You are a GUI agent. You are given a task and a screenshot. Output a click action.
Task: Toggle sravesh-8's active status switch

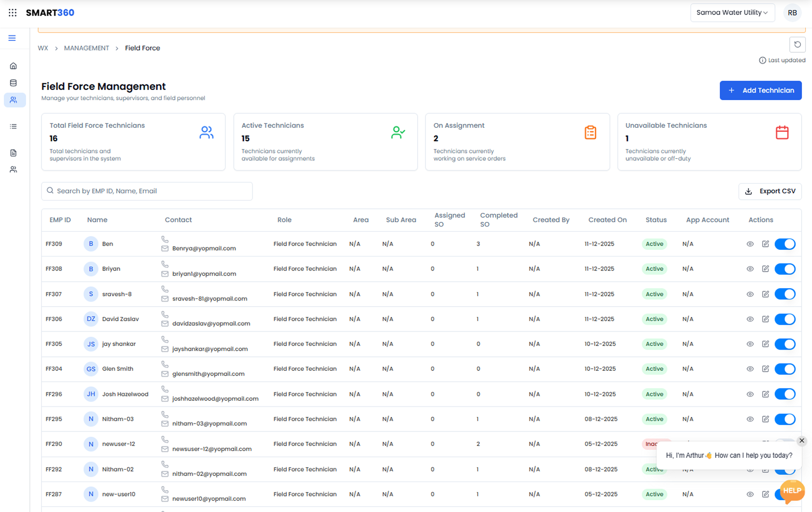tap(785, 294)
